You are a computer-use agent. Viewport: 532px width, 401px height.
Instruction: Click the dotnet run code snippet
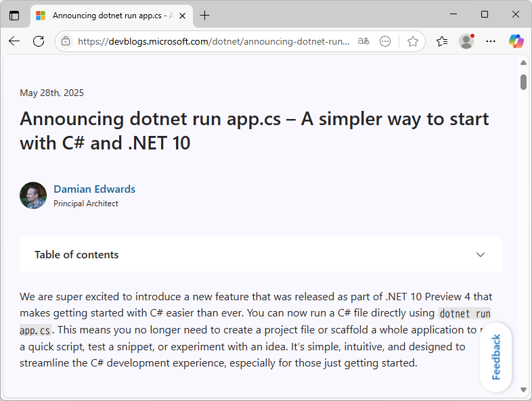[x=465, y=314]
